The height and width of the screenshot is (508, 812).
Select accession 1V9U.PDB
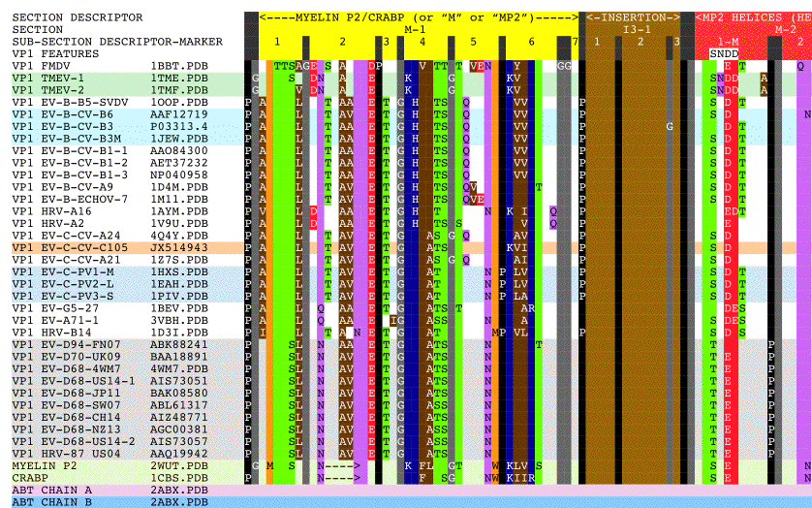pyautogui.click(x=179, y=223)
